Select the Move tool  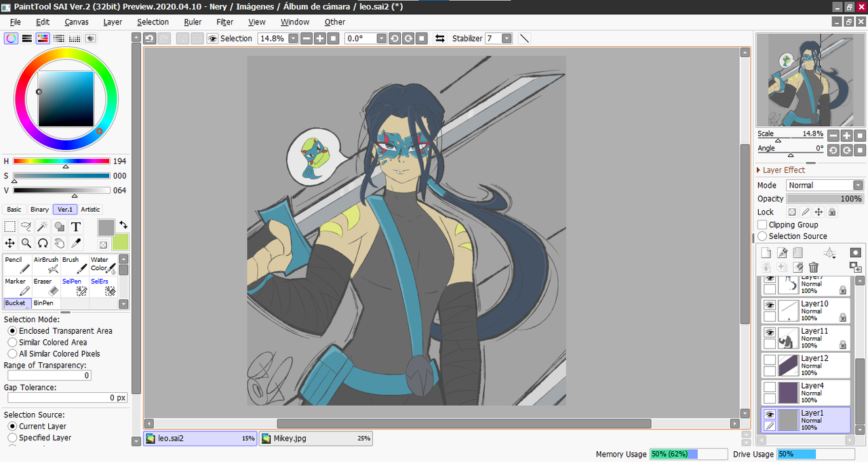tap(10, 243)
